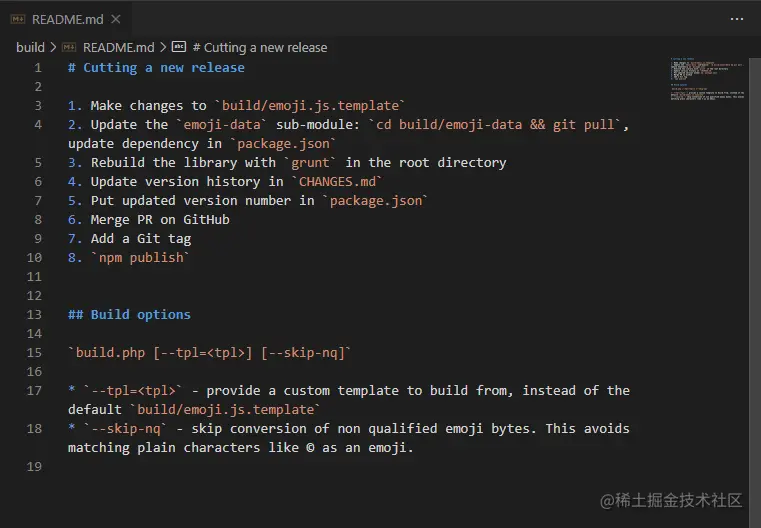Open the README.md breadcrumb dropdown

pyautogui.click(x=118, y=47)
